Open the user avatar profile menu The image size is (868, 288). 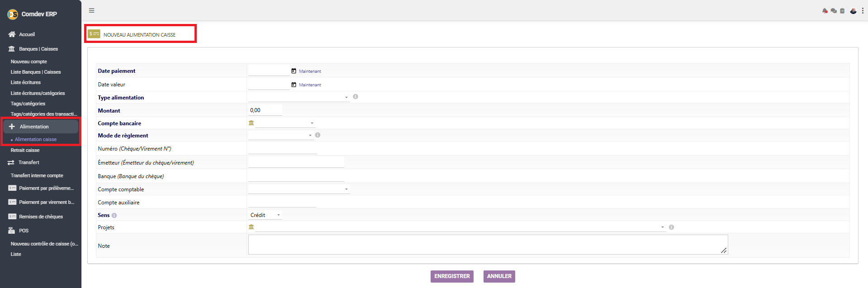click(x=853, y=11)
